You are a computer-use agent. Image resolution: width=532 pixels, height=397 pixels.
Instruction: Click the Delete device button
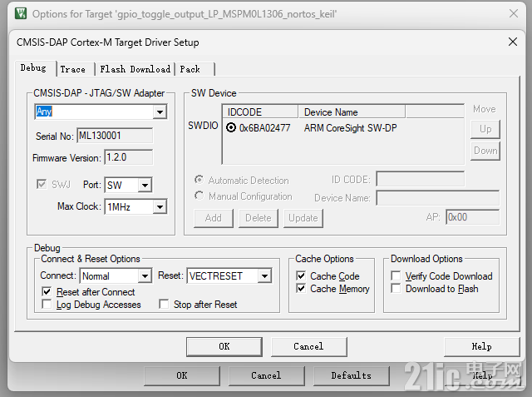pyautogui.click(x=259, y=218)
